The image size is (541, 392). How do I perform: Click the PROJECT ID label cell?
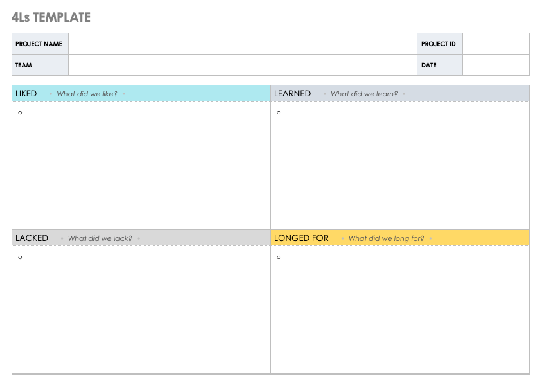pyautogui.click(x=439, y=44)
